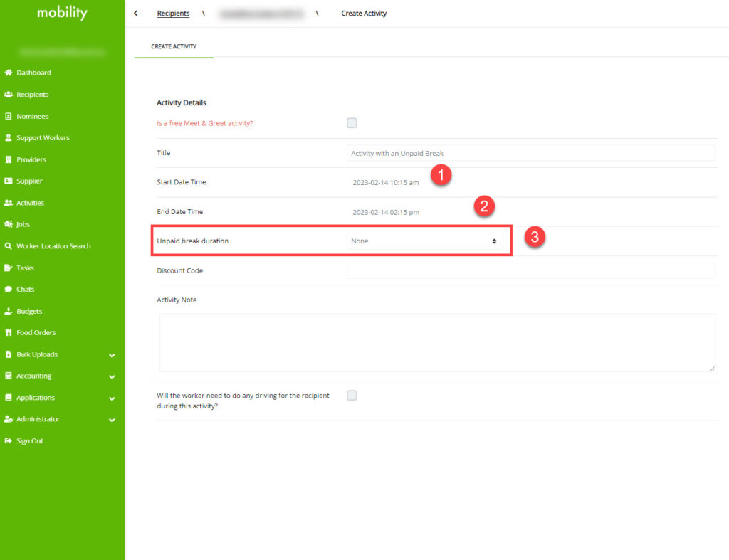Image resolution: width=729 pixels, height=560 pixels.
Task: Open the Budgets sidebar link
Action: tap(29, 311)
